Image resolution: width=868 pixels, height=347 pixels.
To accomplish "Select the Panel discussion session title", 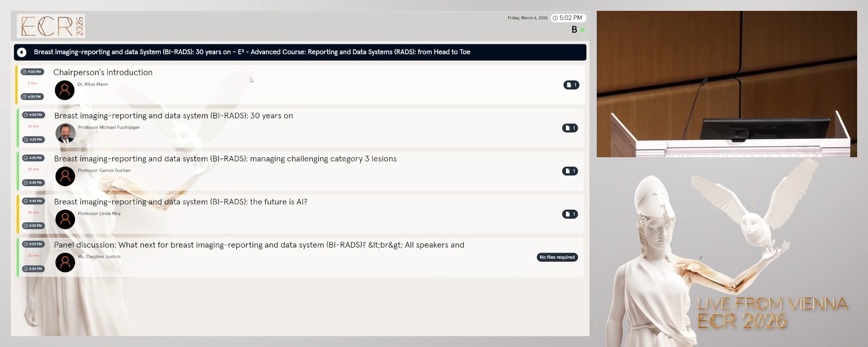I will click(x=259, y=245).
